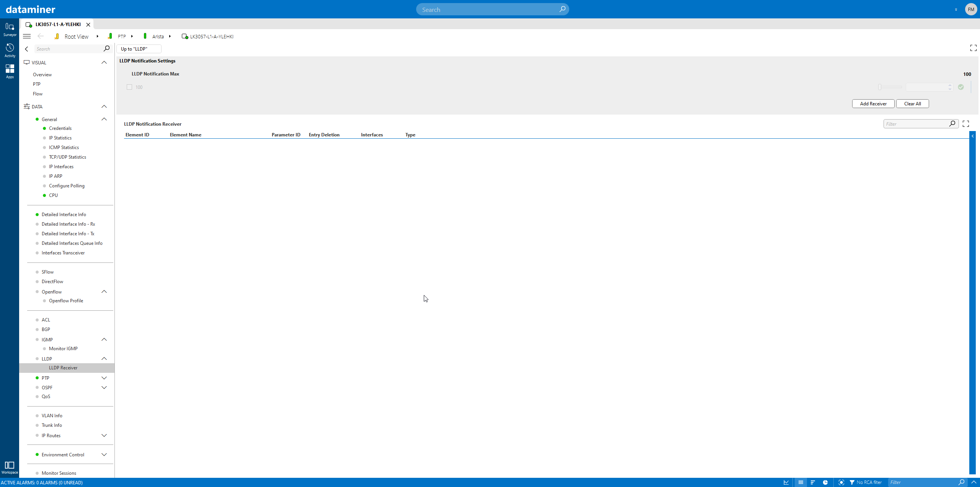This screenshot has height=487, width=980.
Task: Click the back arrow in breadcrumb bar
Action: click(41, 36)
